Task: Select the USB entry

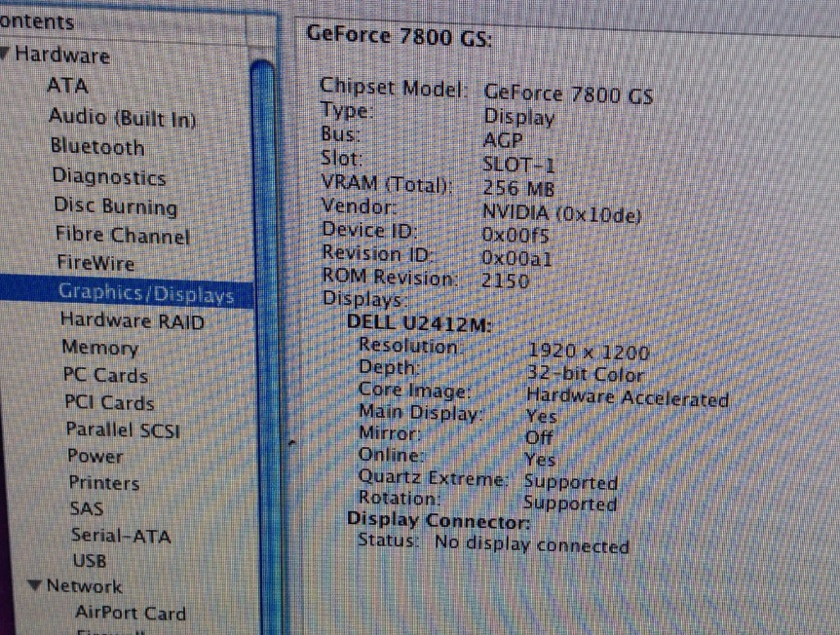Action: pos(90,561)
